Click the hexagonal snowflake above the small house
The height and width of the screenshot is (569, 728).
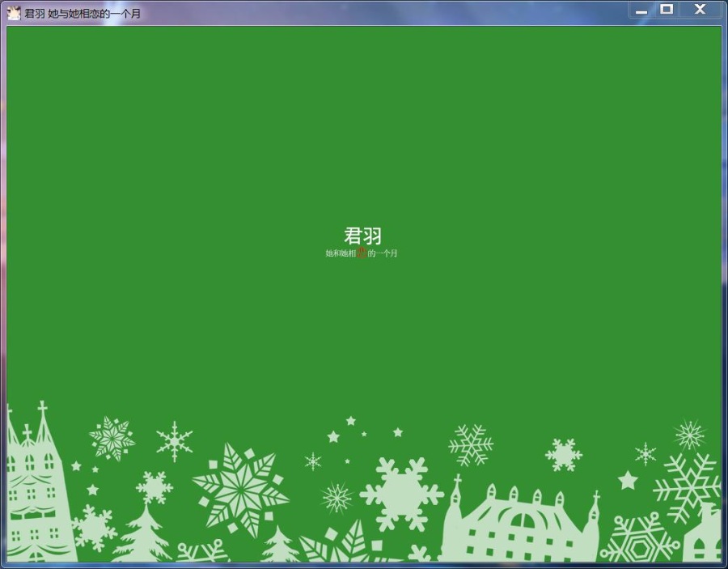(x=640, y=540)
